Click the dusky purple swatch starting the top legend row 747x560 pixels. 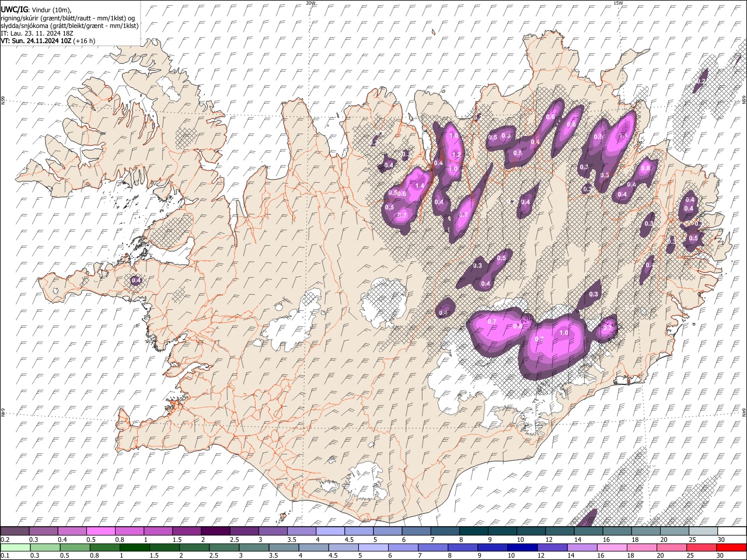(x=16, y=531)
